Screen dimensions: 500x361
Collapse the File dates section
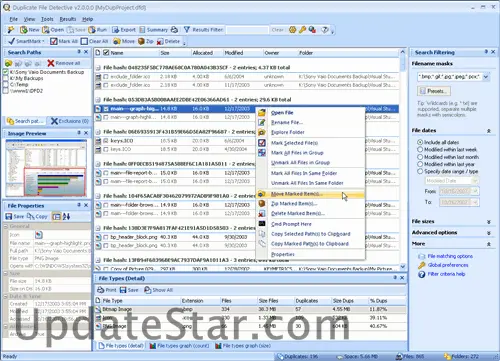489,131
